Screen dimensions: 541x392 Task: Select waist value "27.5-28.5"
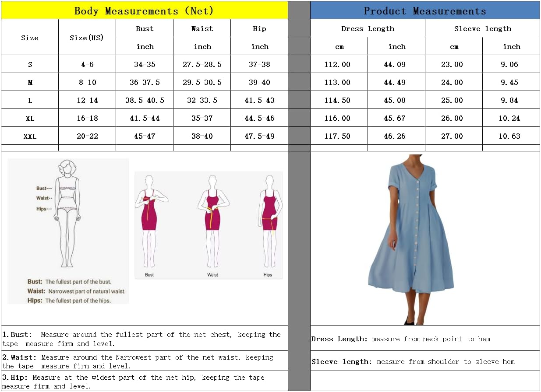[x=202, y=64]
